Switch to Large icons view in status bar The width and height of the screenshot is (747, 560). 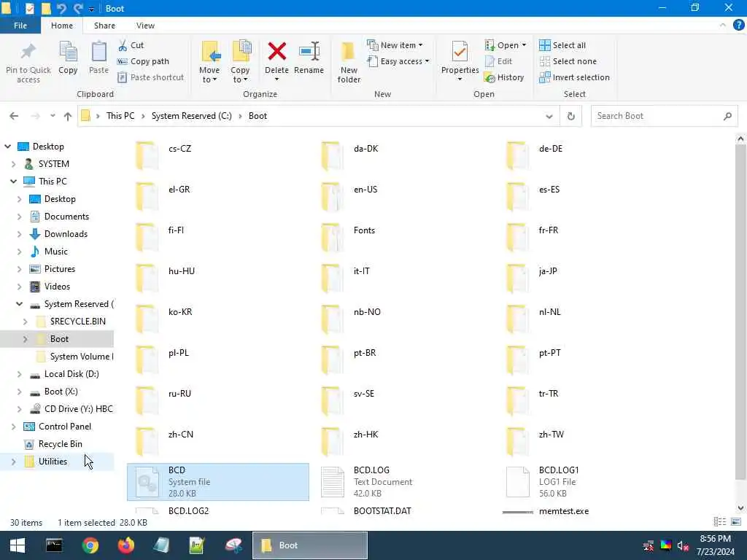(x=736, y=522)
